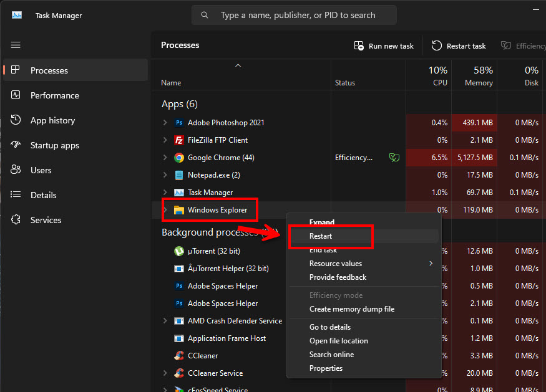
Task: Go to the Services page
Action: (x=76, y=220)
